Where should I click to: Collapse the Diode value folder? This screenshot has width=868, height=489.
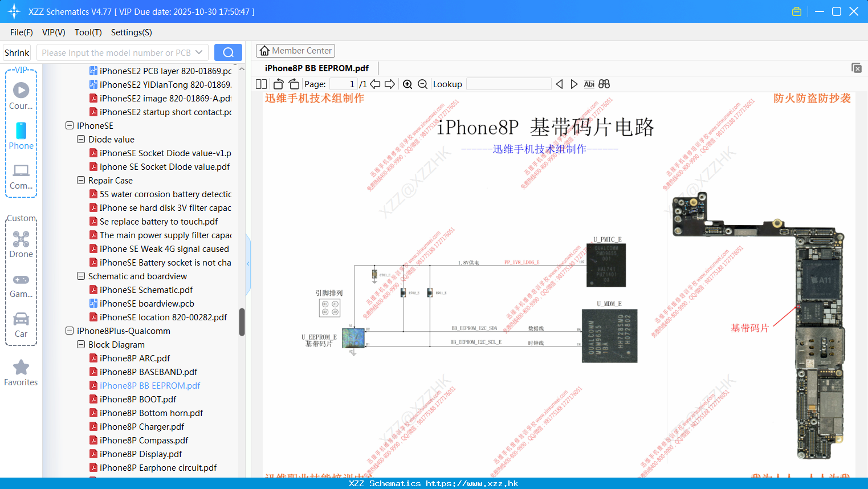(81, 139)
